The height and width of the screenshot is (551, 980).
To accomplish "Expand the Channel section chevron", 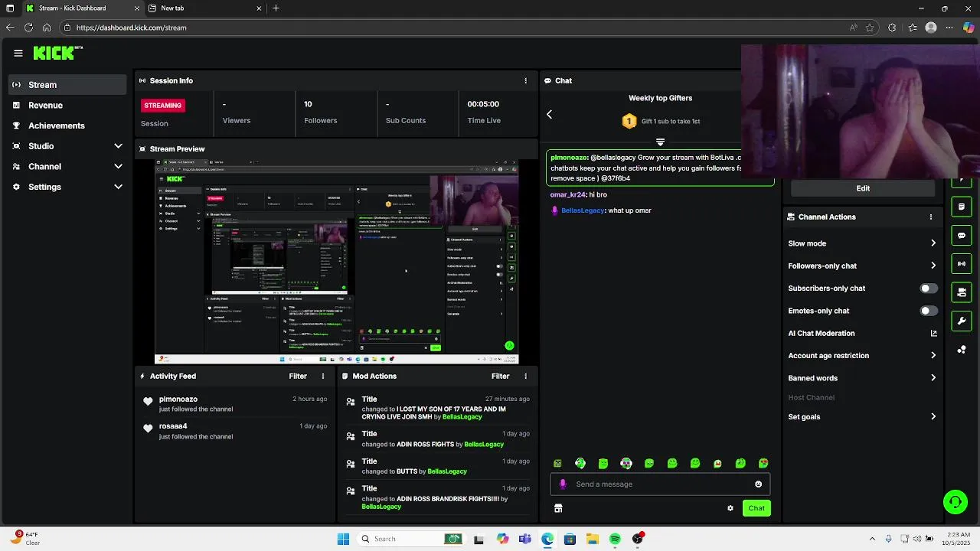I will (118, 166).
